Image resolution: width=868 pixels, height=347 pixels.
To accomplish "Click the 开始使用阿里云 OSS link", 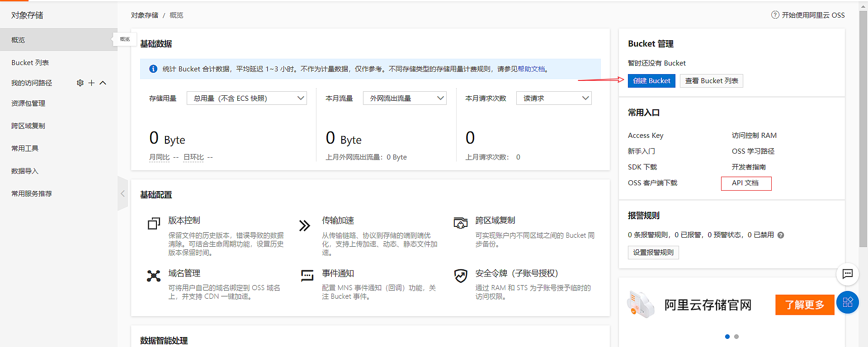I will pyautogui.click(x=813, y=15).
